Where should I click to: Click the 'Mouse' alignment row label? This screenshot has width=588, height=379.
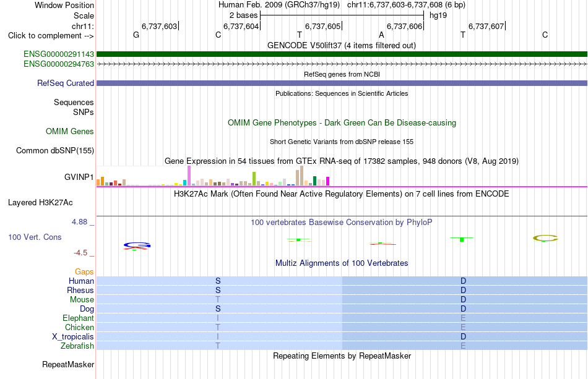[x=82, y=300]
